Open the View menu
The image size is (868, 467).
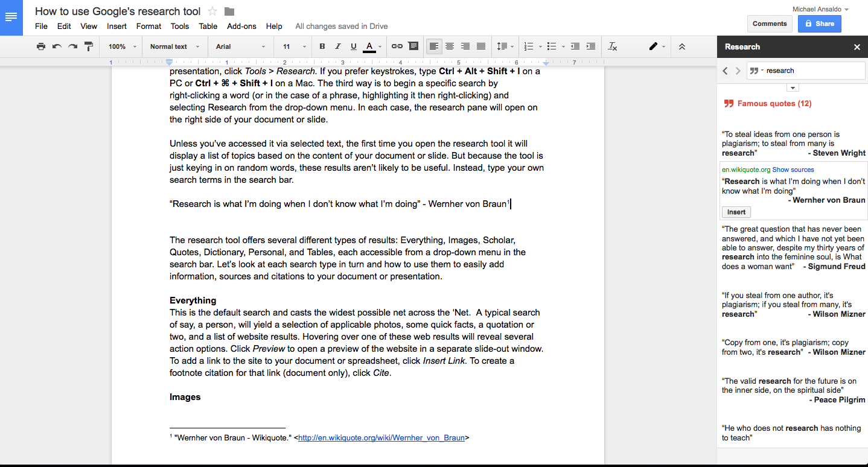point(89,26)
